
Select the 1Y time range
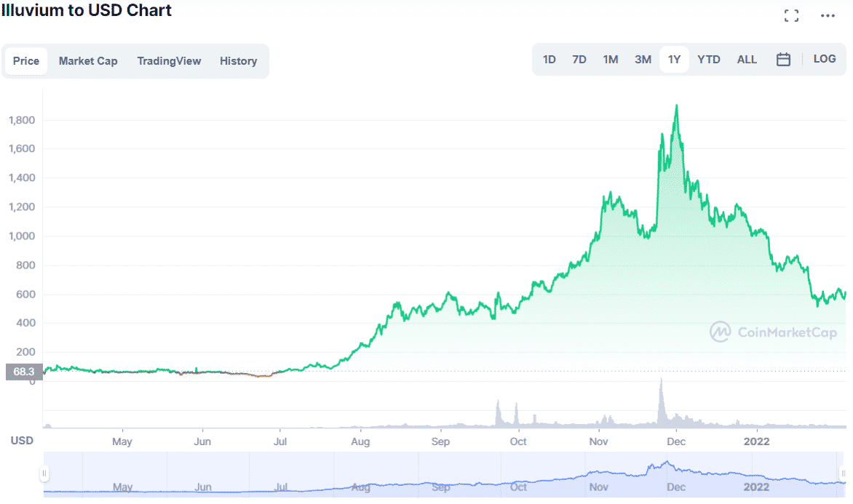(x=675, y=59)
